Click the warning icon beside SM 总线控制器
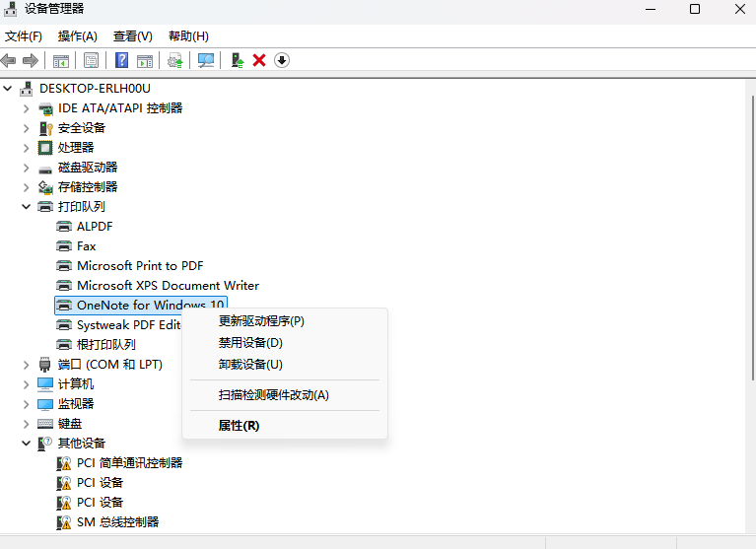The image size is (756, 549). (64, 522)
